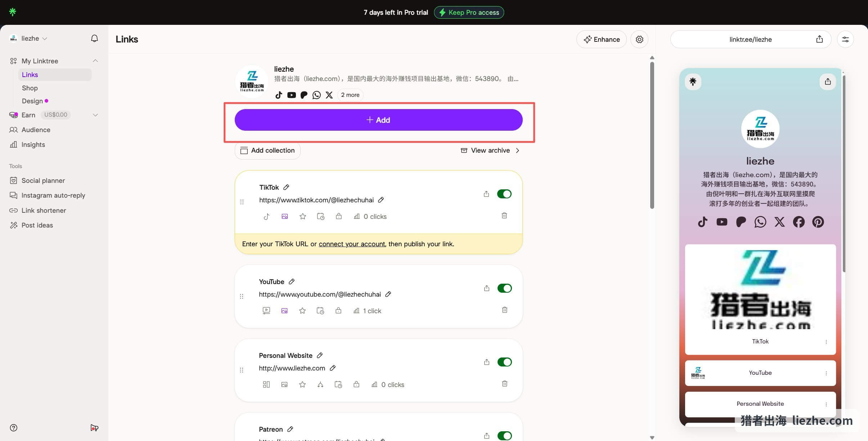Open Design in sidebar
The width and height of the screenshot is (868, 441).
[32, 101]
